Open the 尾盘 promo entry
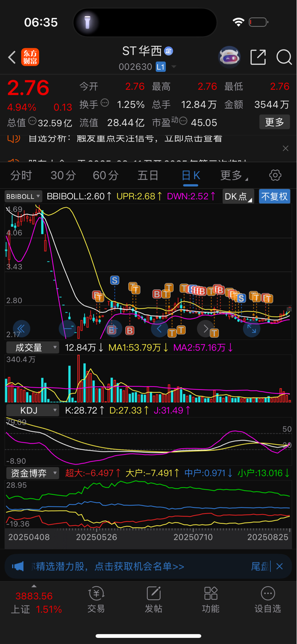This screenshot has width=297, height=644. point(260,566)
